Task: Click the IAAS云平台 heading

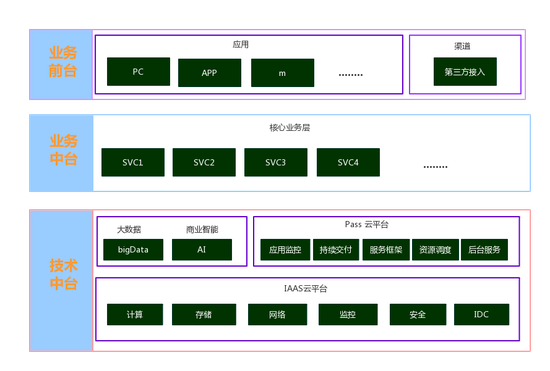Action: tap(306, 289)
